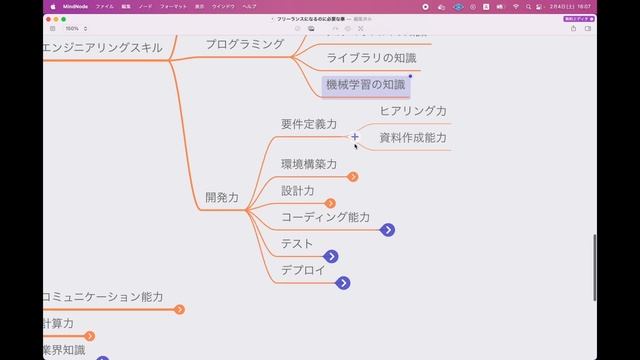Click the screen recording indicator in menu bar

point(425,7)
